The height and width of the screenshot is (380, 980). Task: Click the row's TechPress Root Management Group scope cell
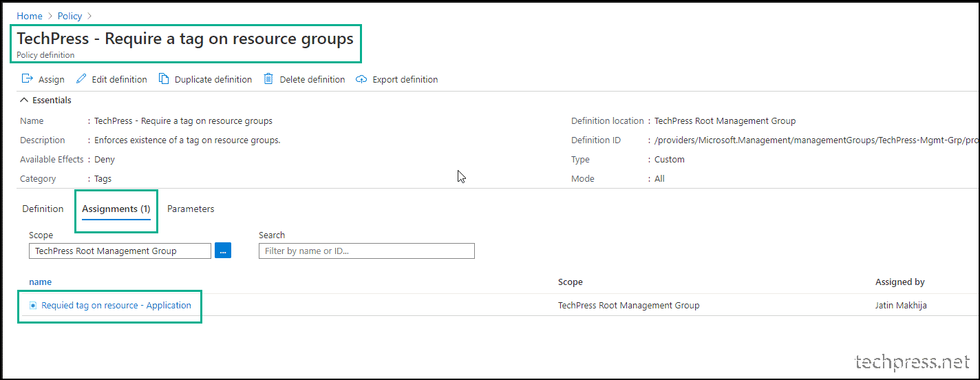pyautogui.click(x=629, y=305)
